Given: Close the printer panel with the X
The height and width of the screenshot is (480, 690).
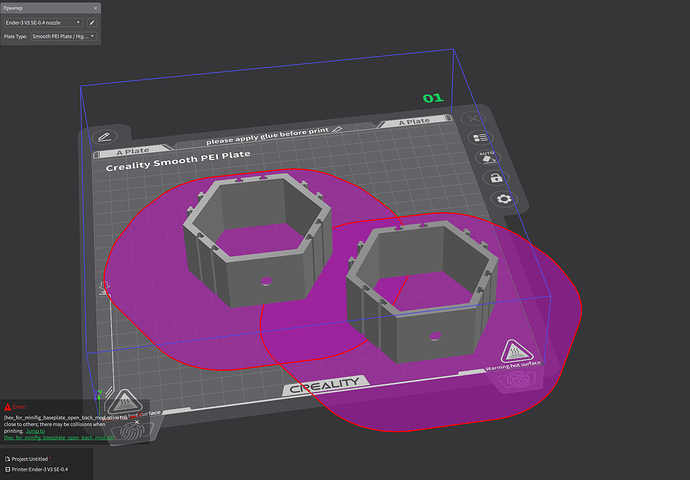Looking at the screenshot, I should click(95, 8).
